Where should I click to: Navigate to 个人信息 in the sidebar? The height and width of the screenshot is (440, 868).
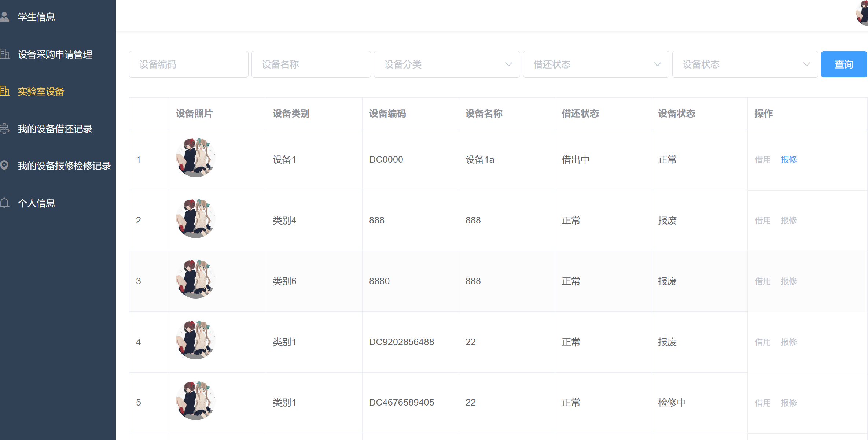(37, 203)
